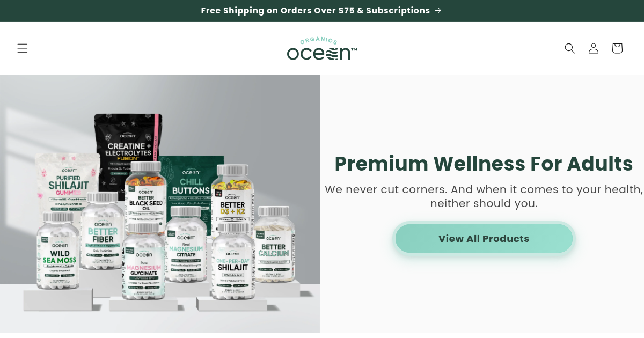Click the Wild Sea Moss bottle
This screenshot has width=644, height=338.
click(57, 249)
